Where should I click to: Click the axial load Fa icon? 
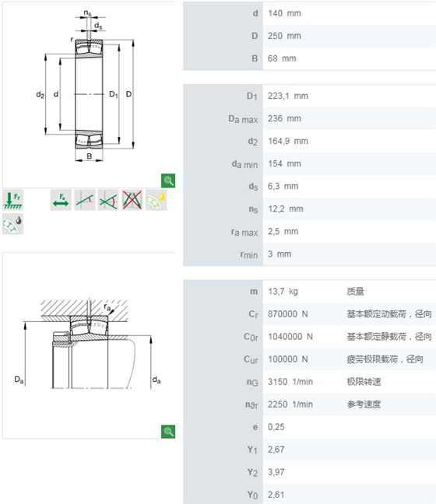[x=61, y=200]
